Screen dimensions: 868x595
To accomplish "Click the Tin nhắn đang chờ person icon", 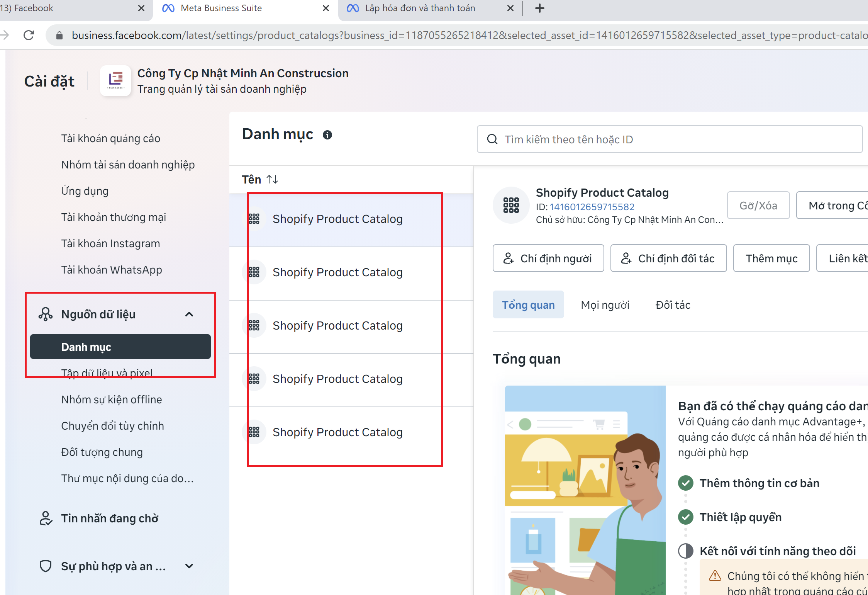I will [46, 518].
